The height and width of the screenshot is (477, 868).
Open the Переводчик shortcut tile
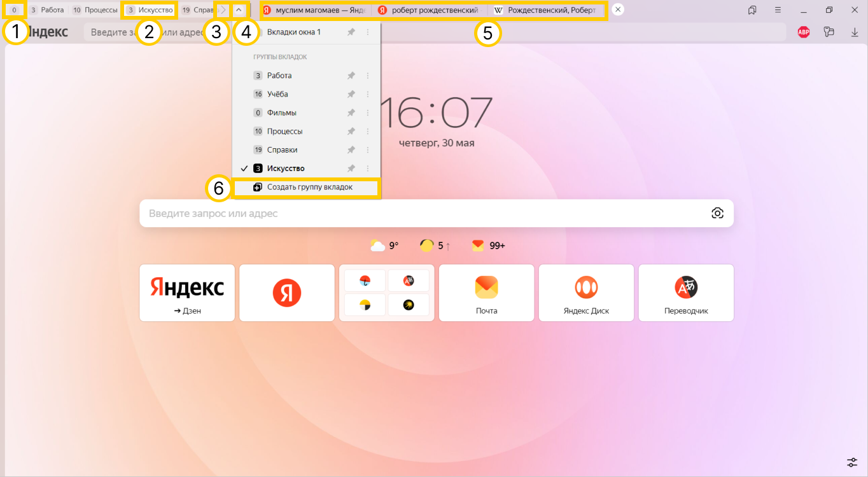click(x=686, y=293)
